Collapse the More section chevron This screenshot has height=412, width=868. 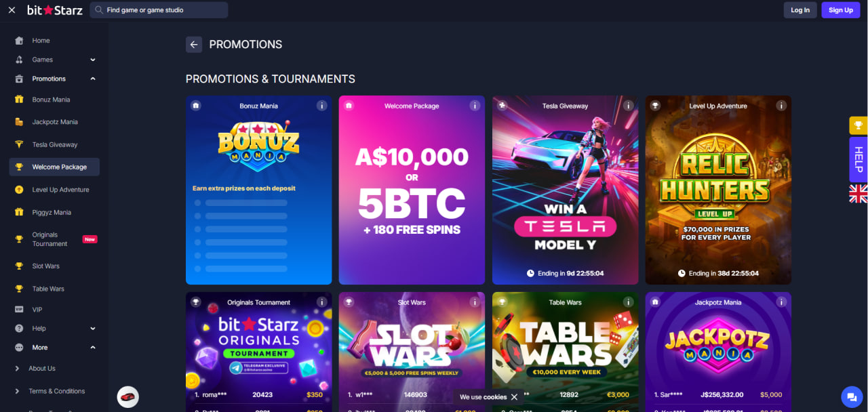[93, 348]
